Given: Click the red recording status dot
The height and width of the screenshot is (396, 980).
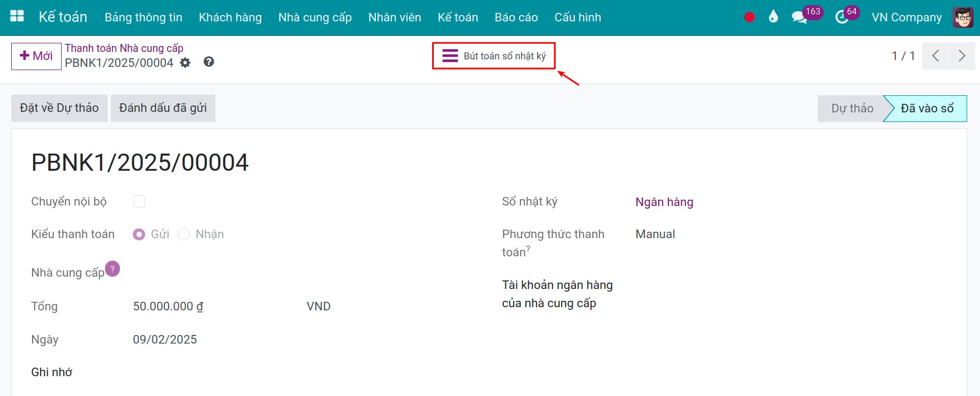Looking at the screenshot, I should pyautogui.click(x=749, y=17).
